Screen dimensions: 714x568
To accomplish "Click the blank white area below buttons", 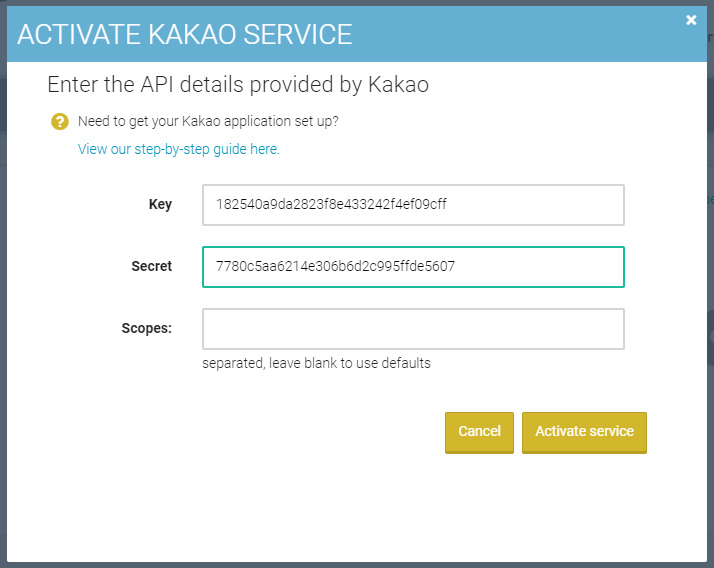I will [357, 508].
